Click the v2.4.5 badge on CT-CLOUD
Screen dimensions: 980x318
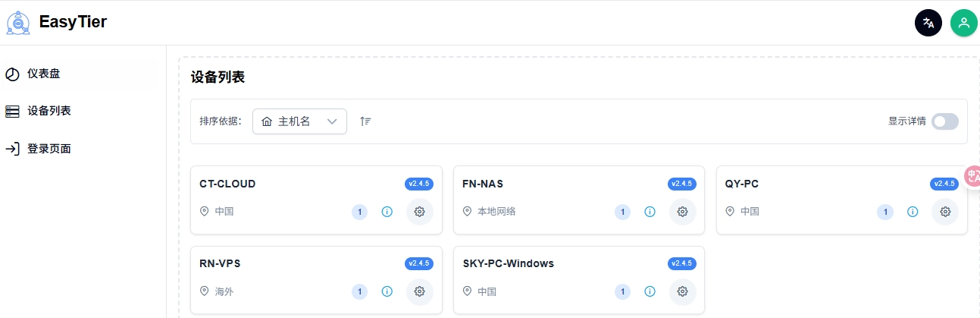[x=419, y=184]
